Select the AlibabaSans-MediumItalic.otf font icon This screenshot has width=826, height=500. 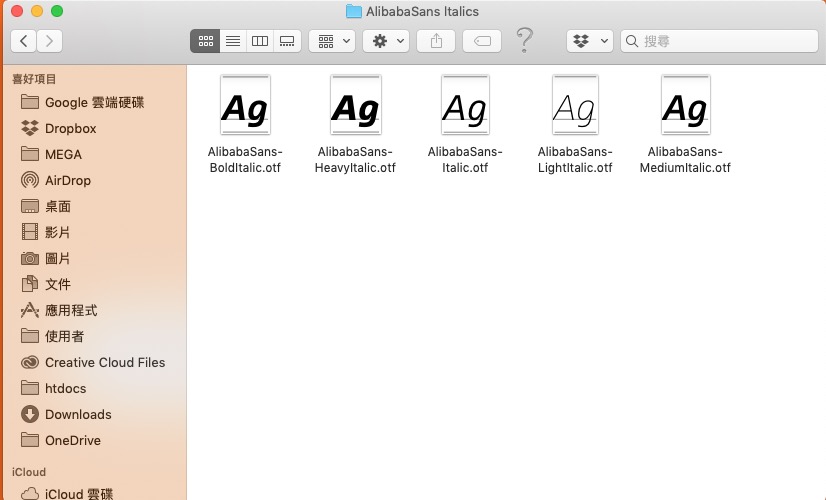coord(685,105)
